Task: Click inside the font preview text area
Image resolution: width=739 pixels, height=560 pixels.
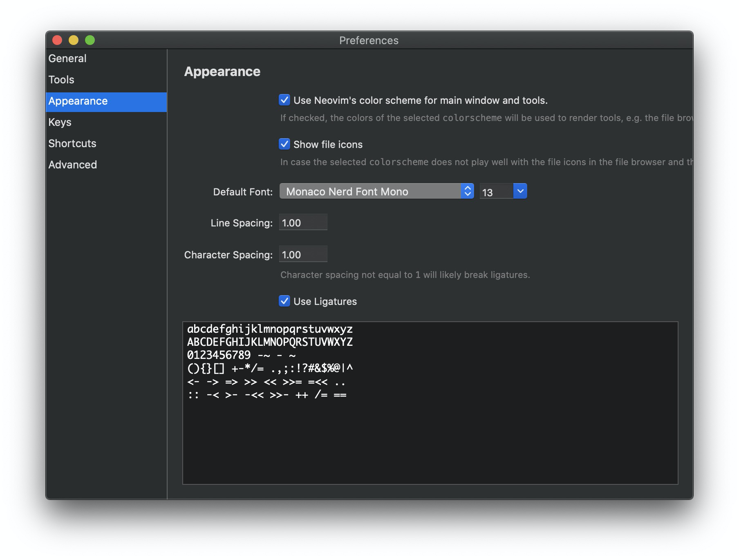Action: click(430, 403)
